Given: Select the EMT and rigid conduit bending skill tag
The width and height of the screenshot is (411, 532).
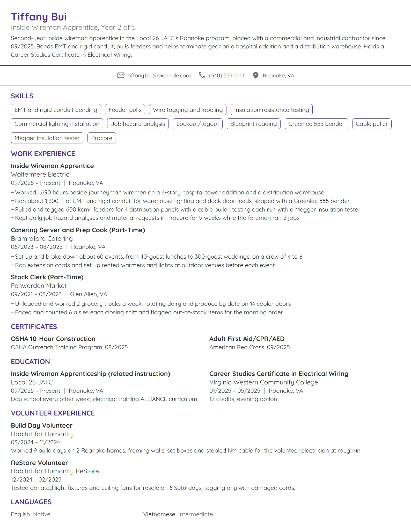Looking at the screenshot, I should pos(56,110).
